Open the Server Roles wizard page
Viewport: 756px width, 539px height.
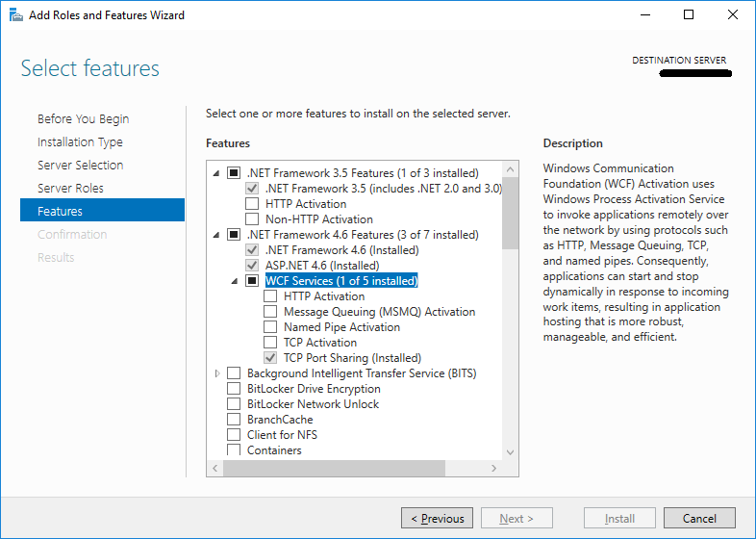pos(70,189)
